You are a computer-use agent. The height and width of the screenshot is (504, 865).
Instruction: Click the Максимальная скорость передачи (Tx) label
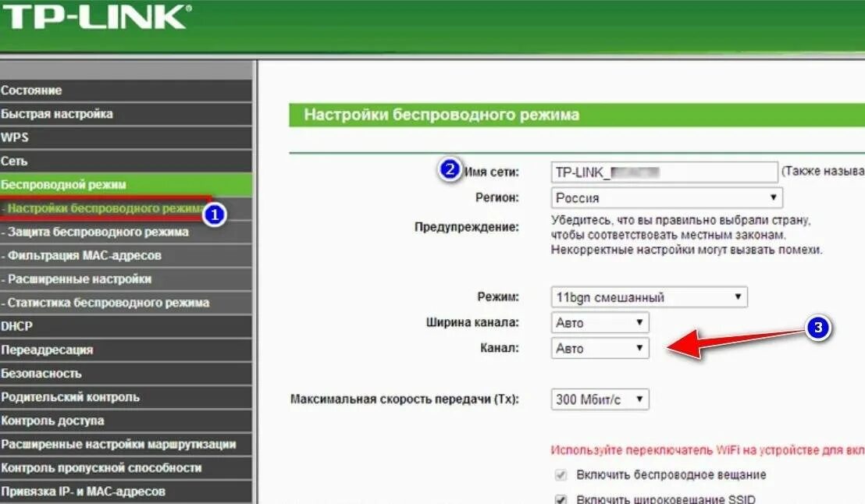pos(404,399)
